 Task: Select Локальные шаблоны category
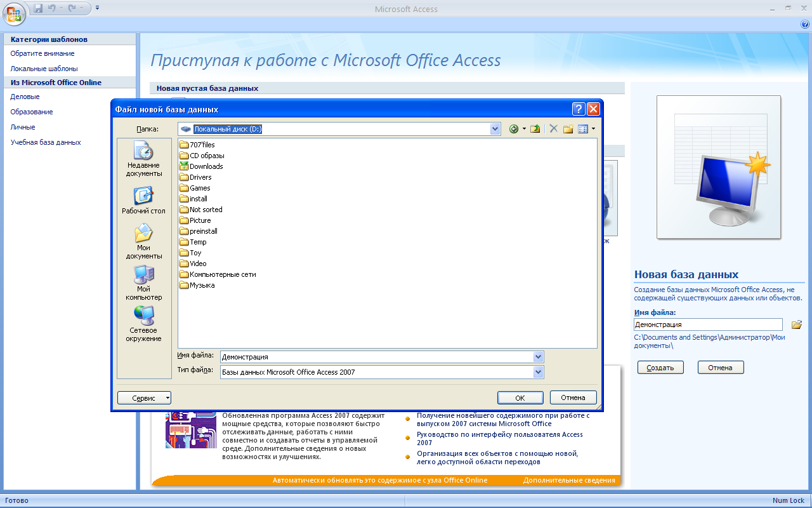pyautogui.click(x=44, y=69)
